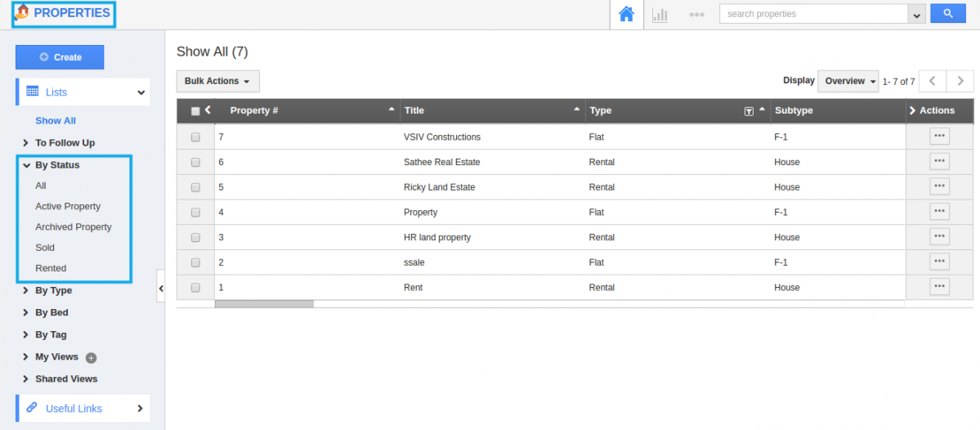Click the home icon in top bar
980x430 pixels.
click(626, 14)
